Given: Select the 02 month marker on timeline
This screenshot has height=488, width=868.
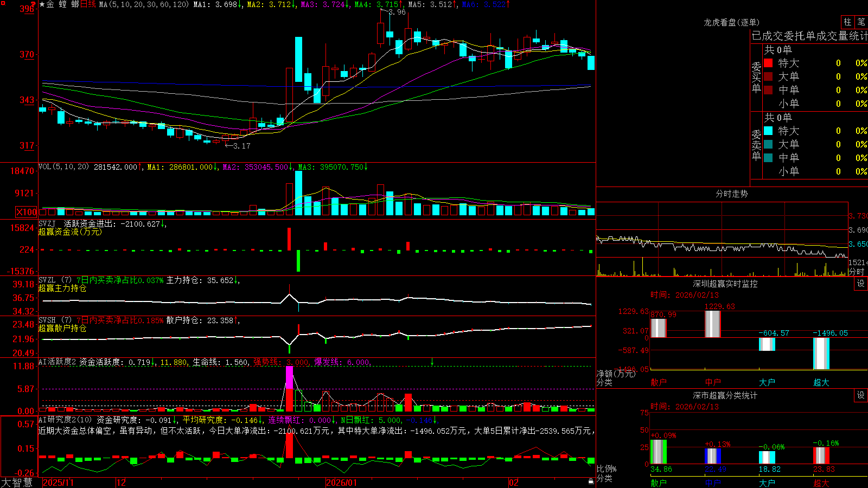Looking at the screenshot, I should click(x=514, y=483).
